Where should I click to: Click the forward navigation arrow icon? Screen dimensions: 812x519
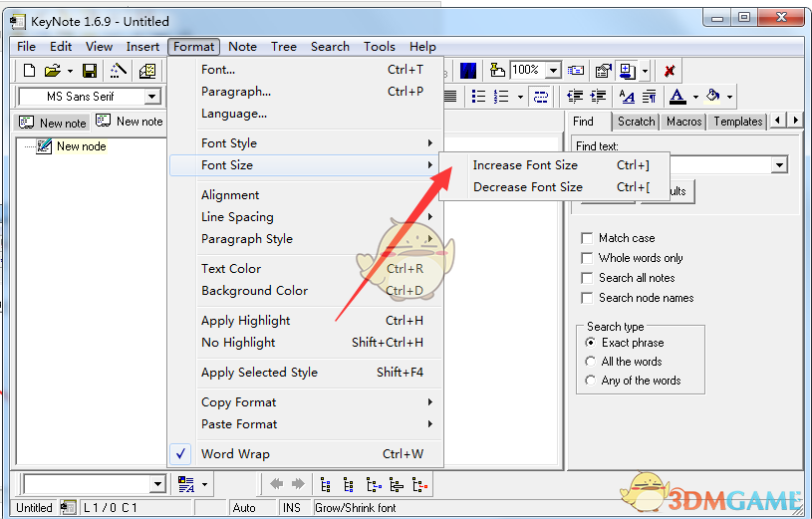pos(298,484)
